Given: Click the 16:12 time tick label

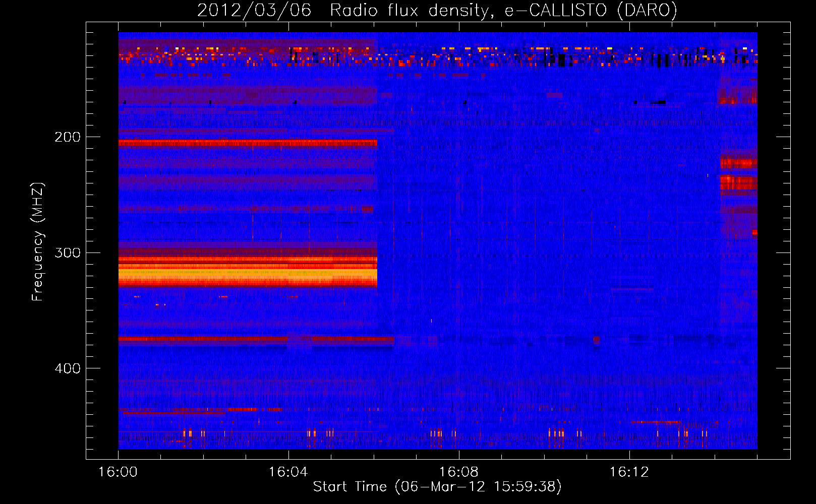Looking at the screenshot, I should [x=629, y=472].
